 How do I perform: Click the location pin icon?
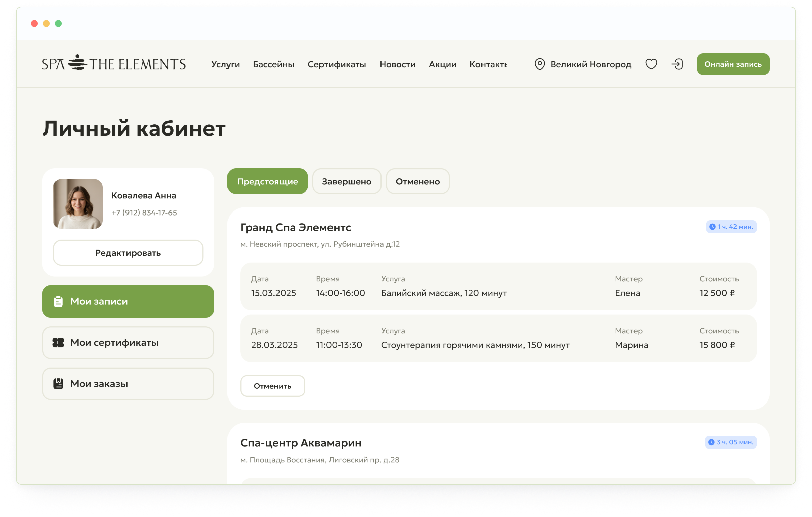tap(540, 64)
